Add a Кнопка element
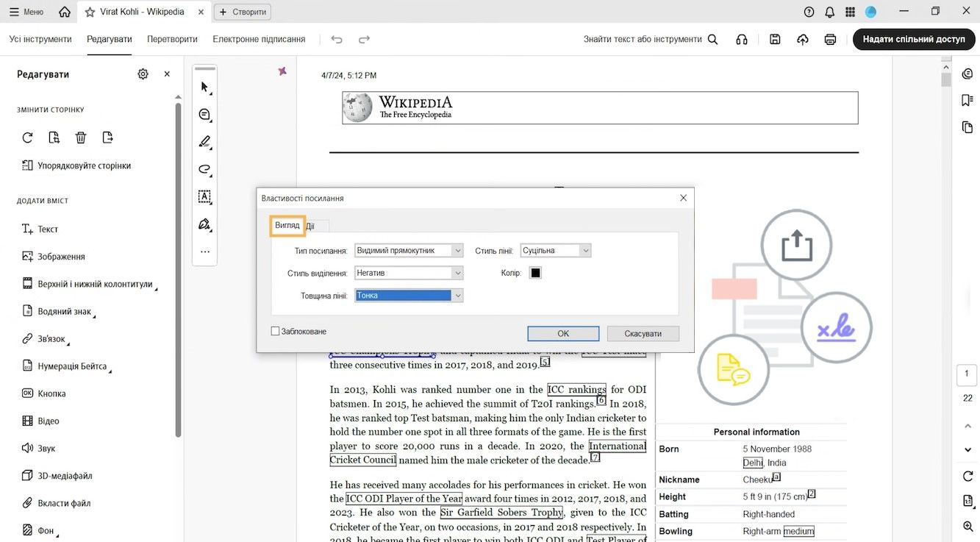The height and width of the screenshot is (542, 980). click(x=44, y=393)
